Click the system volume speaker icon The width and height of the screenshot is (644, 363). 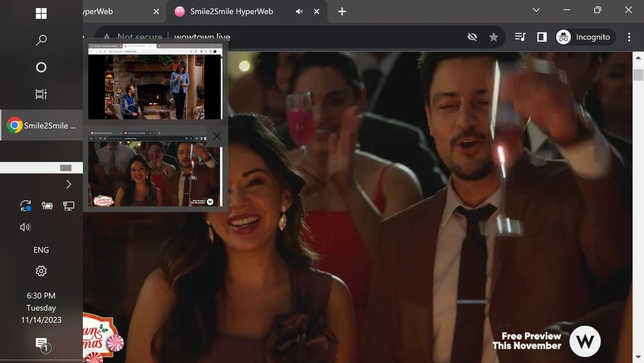point(25,227)
